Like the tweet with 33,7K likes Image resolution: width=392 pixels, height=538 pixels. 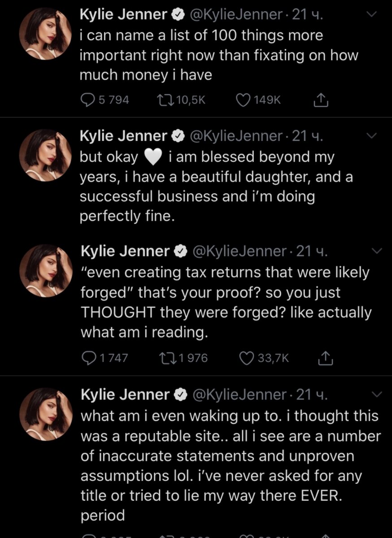click(x=246, y=358)
